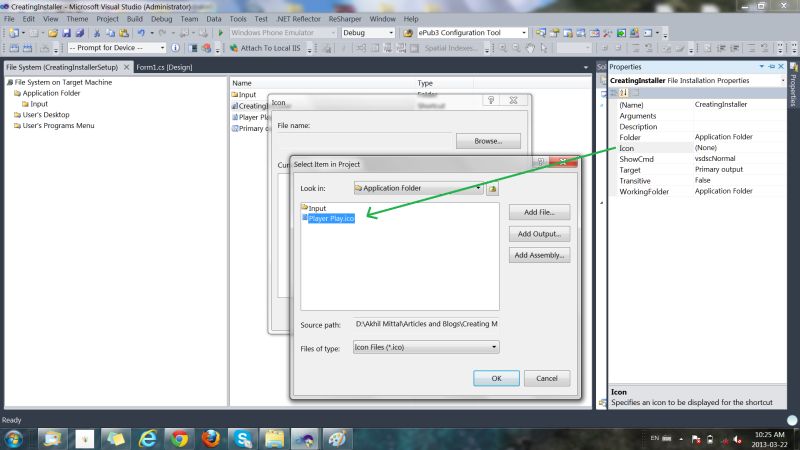Click the Open File folder icon
The image size is (800, 450).
pos(53,33)
